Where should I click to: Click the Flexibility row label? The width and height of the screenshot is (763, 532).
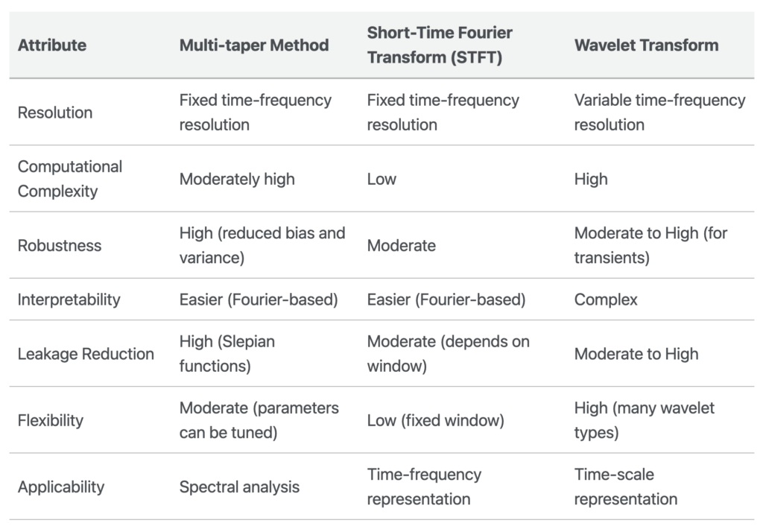click(x=51, y=420)
